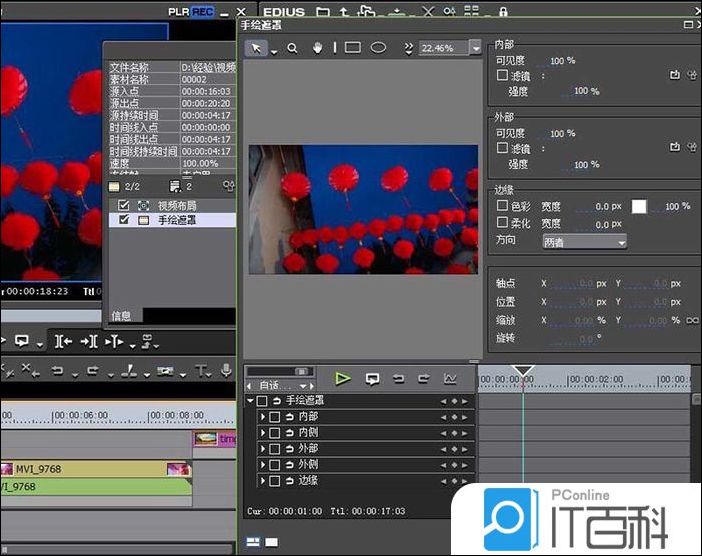Select 手绘遮罩 in the effects list
This screenshot has width=702, height=556.
pyautogui.click(x=175, y=220)
